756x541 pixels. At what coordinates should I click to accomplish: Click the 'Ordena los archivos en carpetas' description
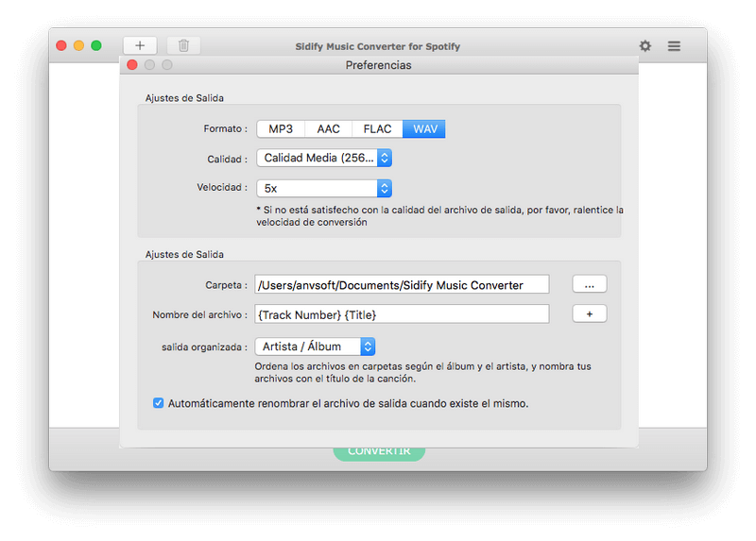click(422, 372)
